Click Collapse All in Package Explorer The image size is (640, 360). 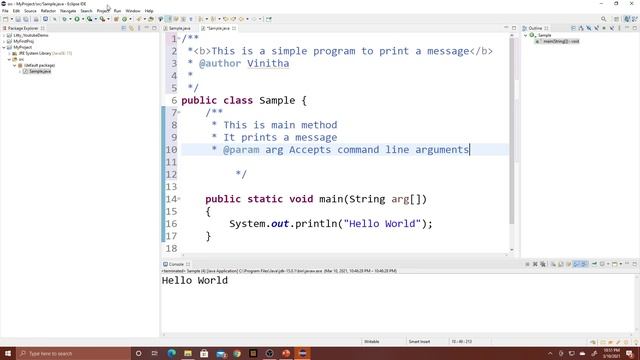click(124, 28)
